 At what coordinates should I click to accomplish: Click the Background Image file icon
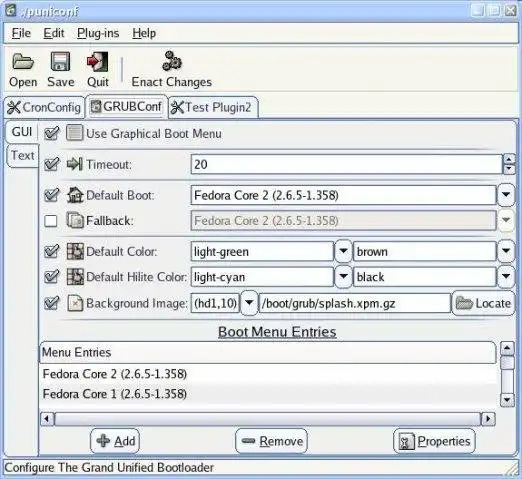75,303
